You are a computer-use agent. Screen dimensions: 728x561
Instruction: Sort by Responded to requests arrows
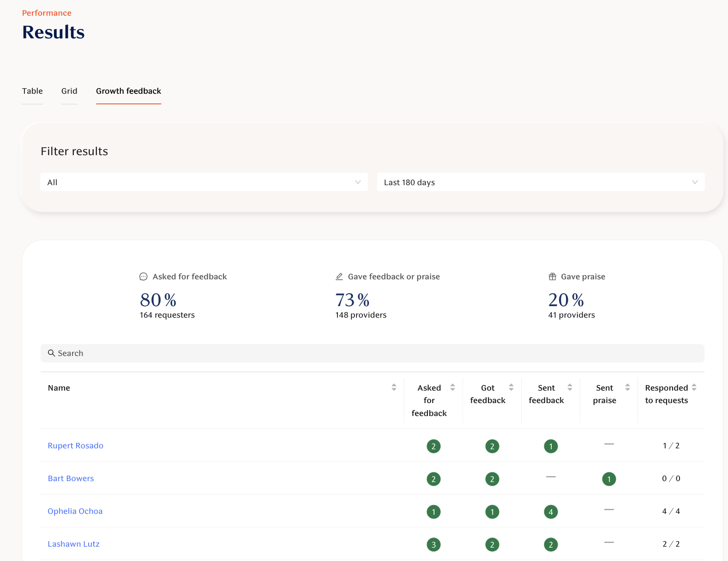(x=694, y=387)
